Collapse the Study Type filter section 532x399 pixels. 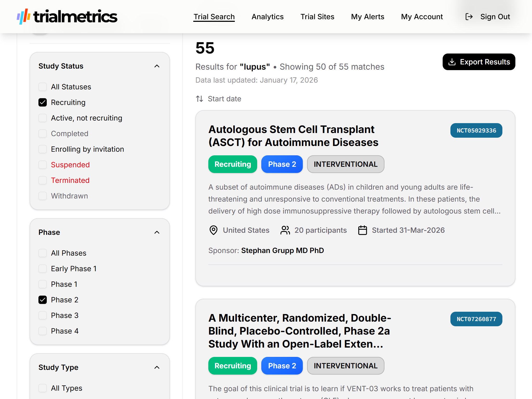(157, 367)
